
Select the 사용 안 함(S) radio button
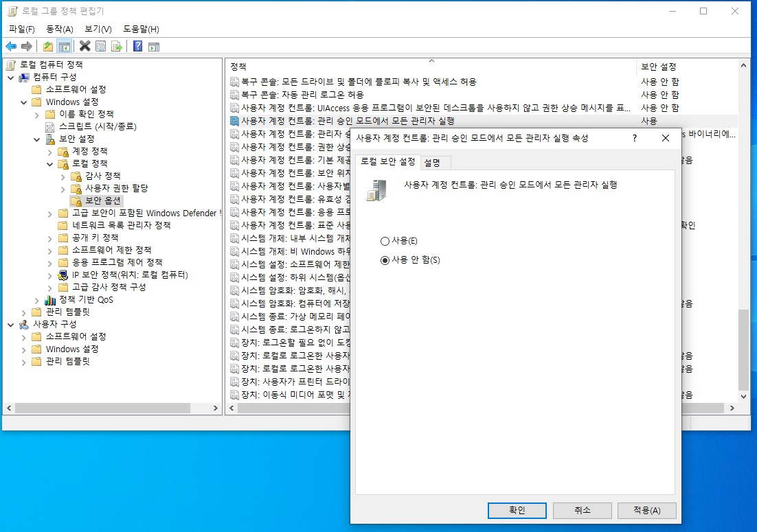385,260
